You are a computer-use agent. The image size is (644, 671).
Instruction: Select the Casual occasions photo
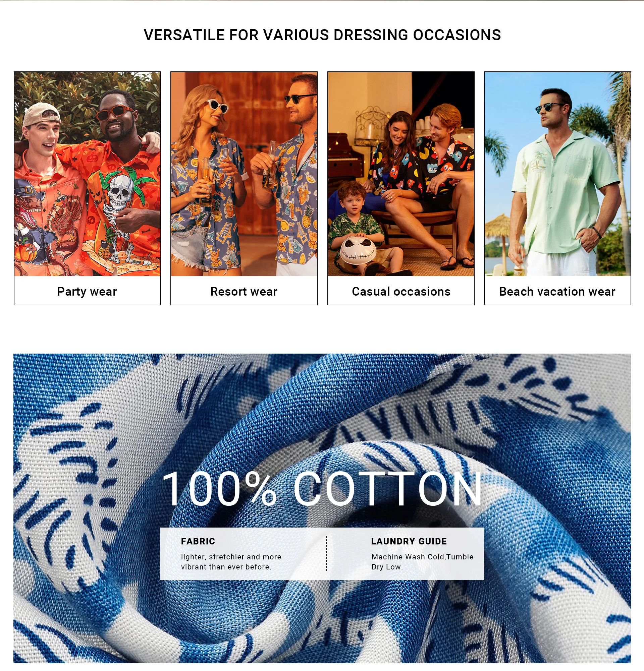[401, 174]
